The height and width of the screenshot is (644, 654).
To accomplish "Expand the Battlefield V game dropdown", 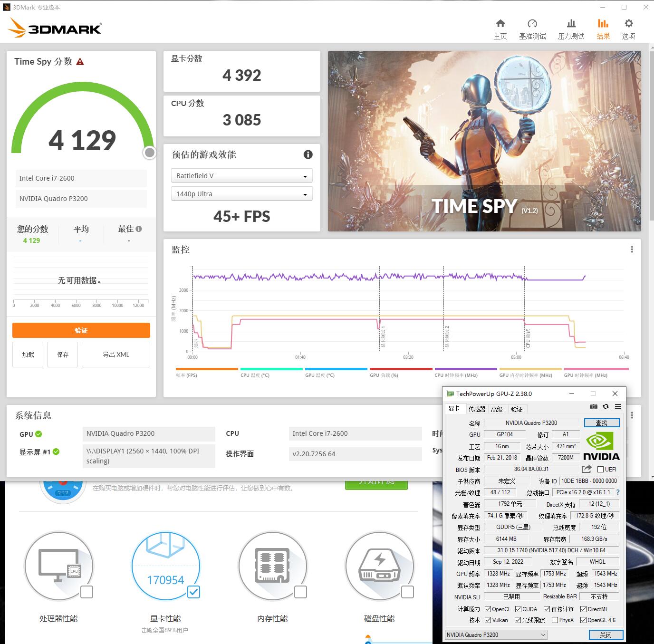I will [241, 176].
